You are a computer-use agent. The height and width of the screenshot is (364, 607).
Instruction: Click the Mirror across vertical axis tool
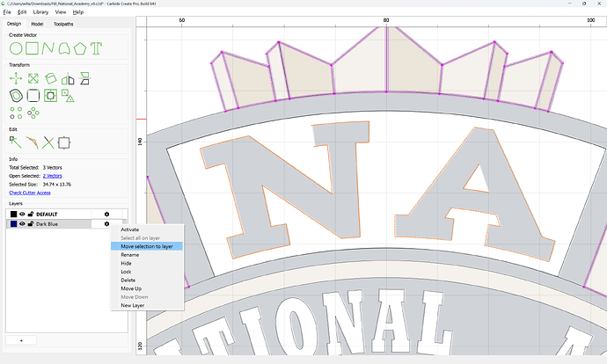tap(68, 78)
